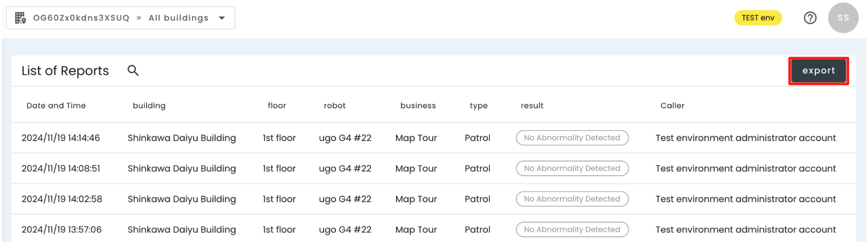This screenshot has height=243, width=868.
Task: Click 1st floor in 13:57:06 row
Action: (279, 229)
